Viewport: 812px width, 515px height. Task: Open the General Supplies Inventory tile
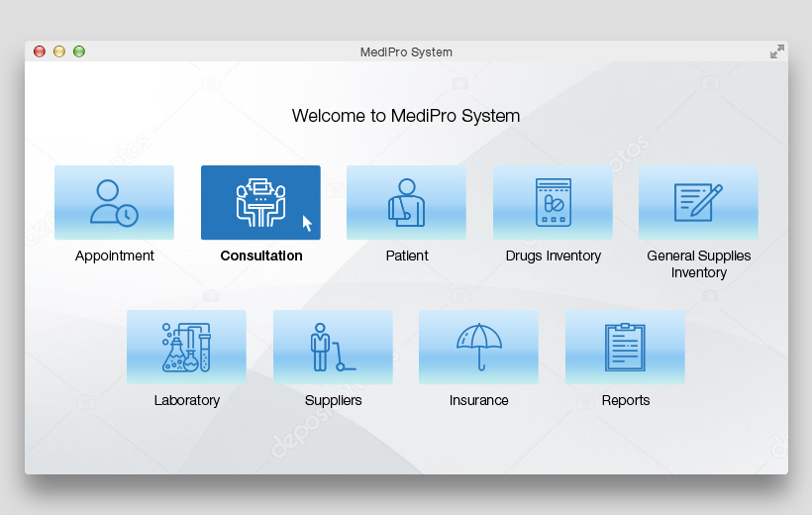tap(698, 203)
